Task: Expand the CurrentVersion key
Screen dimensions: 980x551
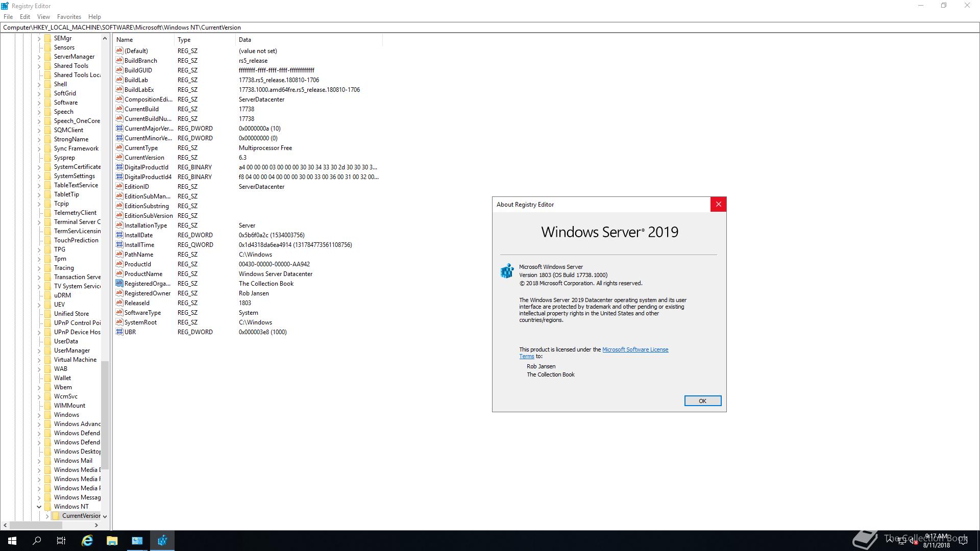Action: click(x=47, y=516)
